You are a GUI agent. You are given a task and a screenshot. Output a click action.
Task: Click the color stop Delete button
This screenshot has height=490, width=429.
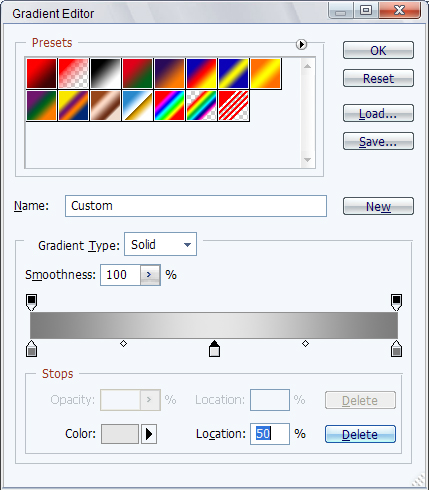[x=360, y=434]
